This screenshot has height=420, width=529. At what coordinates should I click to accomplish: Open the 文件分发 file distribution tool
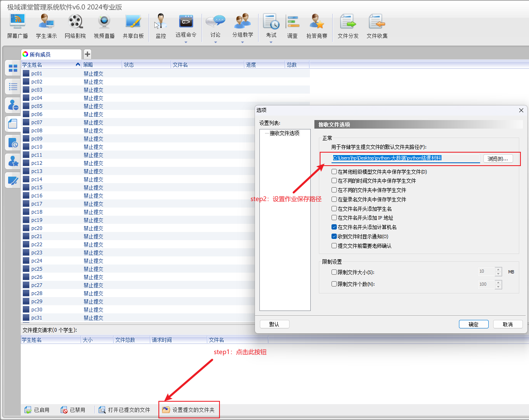pyautogui.click(x=348, y=26)
